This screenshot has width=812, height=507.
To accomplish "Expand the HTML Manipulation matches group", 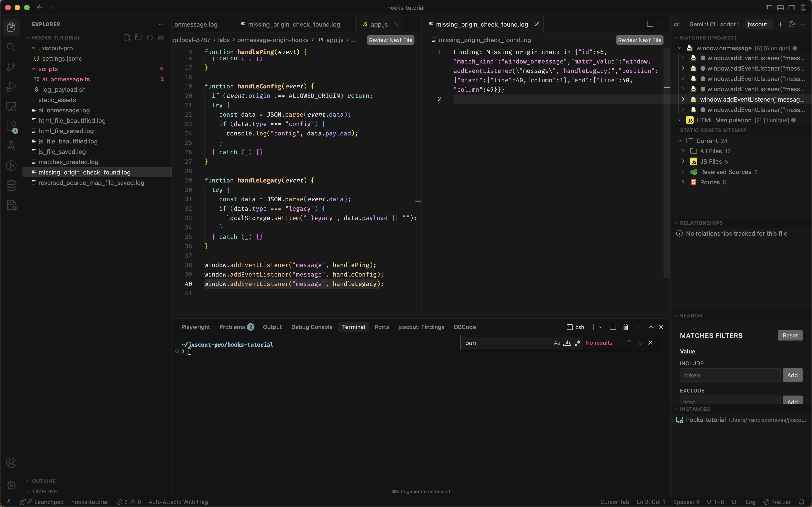I will tap(680, 120).
